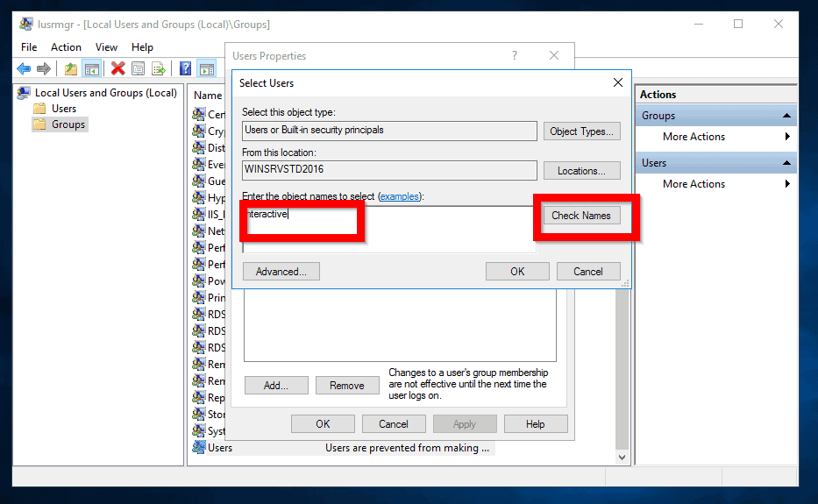Open the examples hyperlink
Image resolution: width=818 pixels, height=504 pixels.
400,196
